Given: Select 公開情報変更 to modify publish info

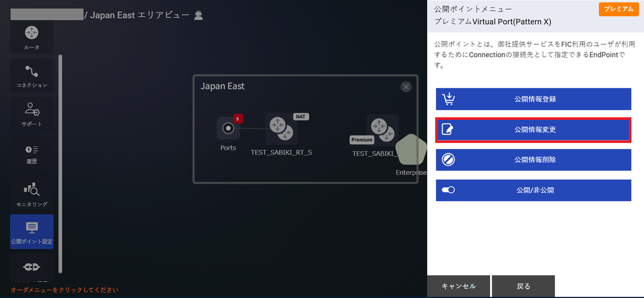Looking at the screenshot, I should [x=533, y=129].
